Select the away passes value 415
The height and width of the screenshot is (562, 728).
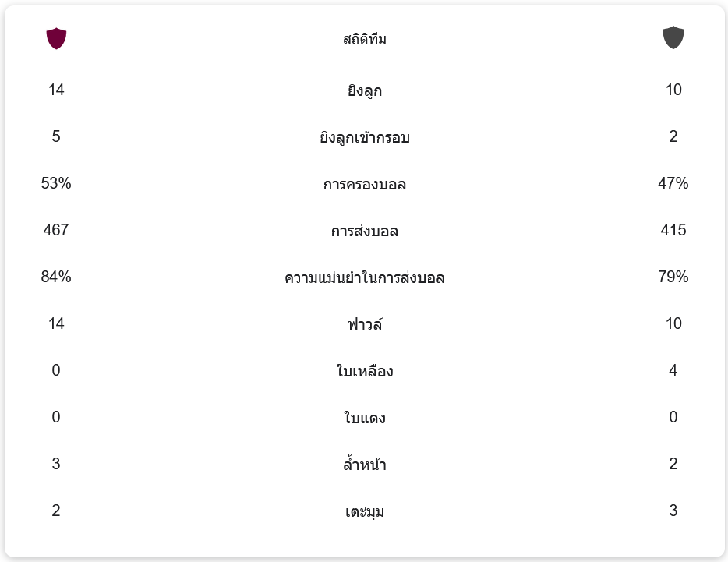pos(673,230)
